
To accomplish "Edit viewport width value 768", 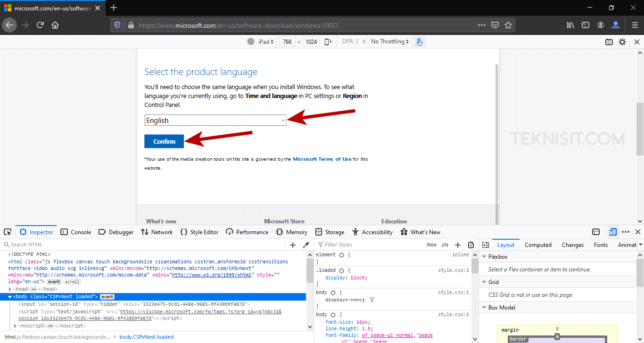I will point(287,42).
